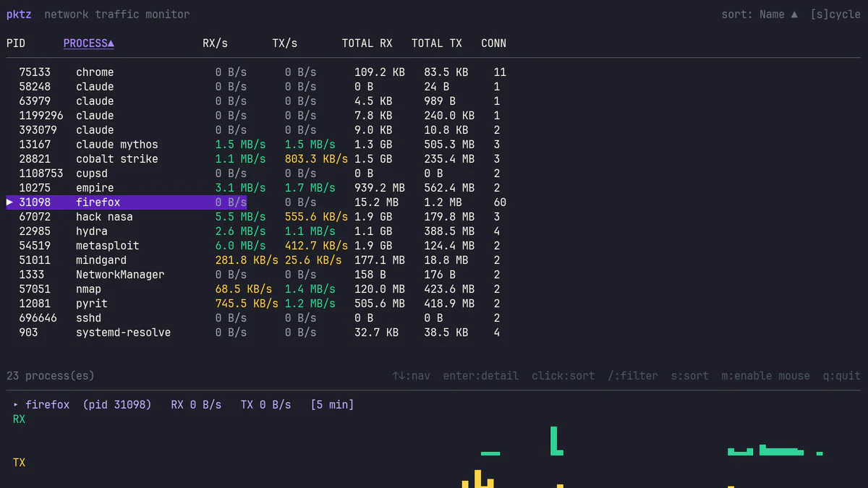Screen dimensions: 868x488
Task: Sort by the RX/s column header
Action: pyautogui.click(x=215, y=43)
